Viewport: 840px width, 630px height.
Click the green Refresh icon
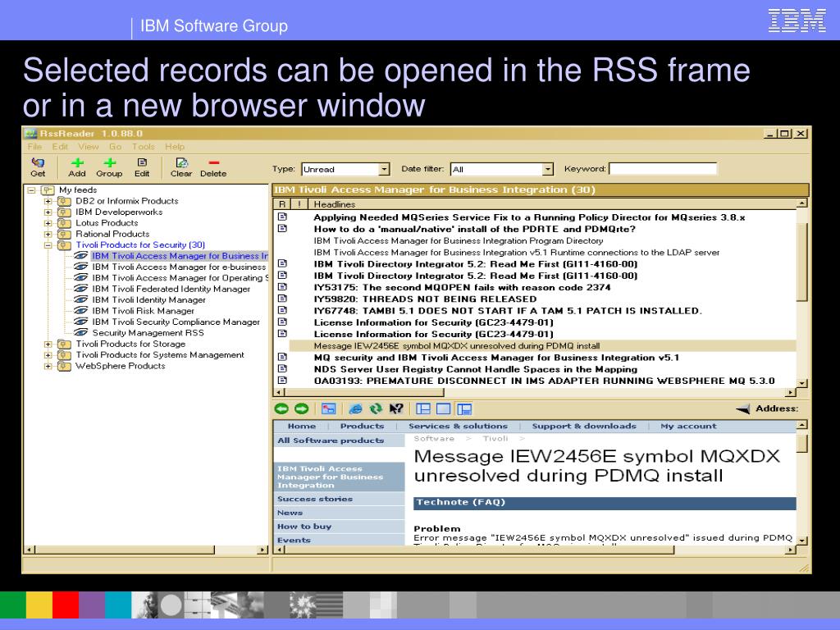pyautogui.click(x=376, y=409)
